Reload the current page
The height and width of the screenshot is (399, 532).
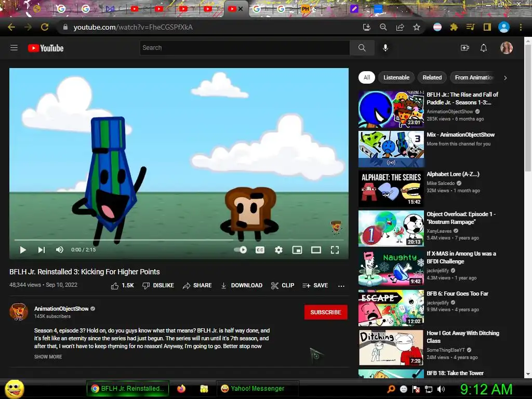(45, 27)
